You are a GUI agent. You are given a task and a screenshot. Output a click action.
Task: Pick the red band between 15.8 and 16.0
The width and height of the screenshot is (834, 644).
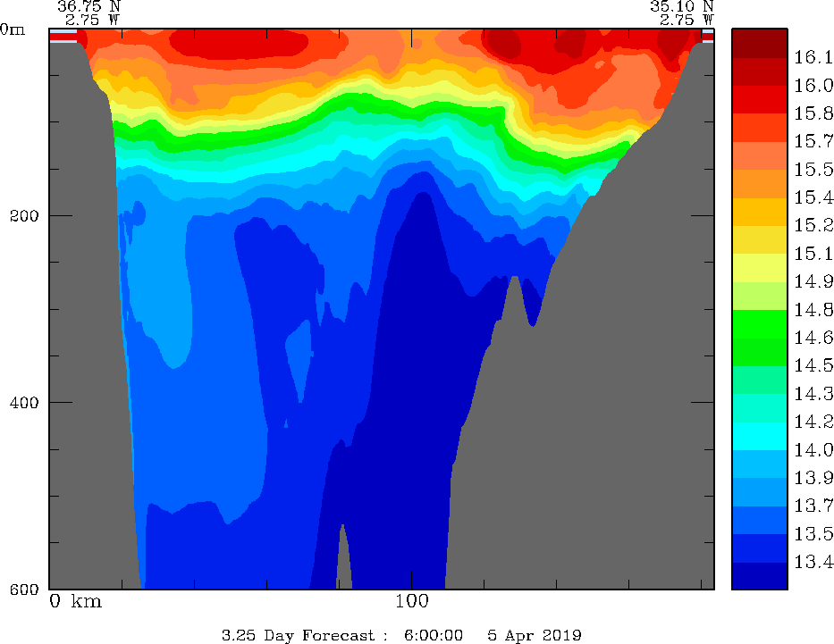pos(760,99)
